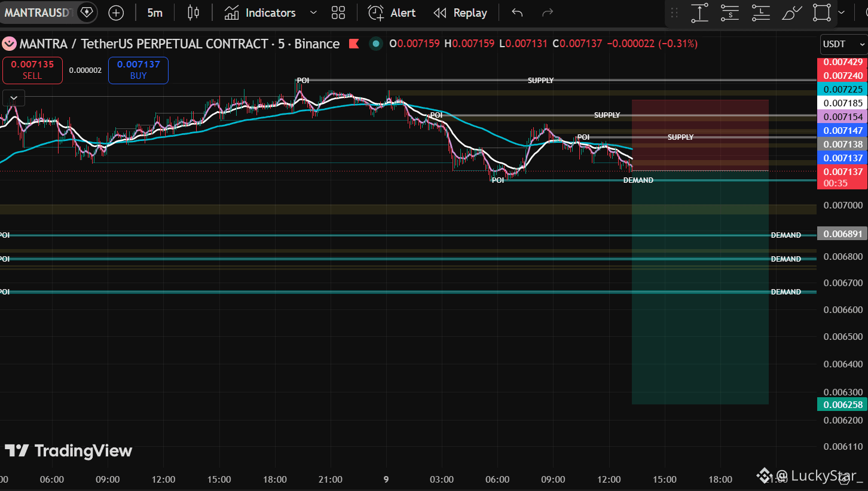
Task: Sell at 0.007135
Action: tap(32, 70)
